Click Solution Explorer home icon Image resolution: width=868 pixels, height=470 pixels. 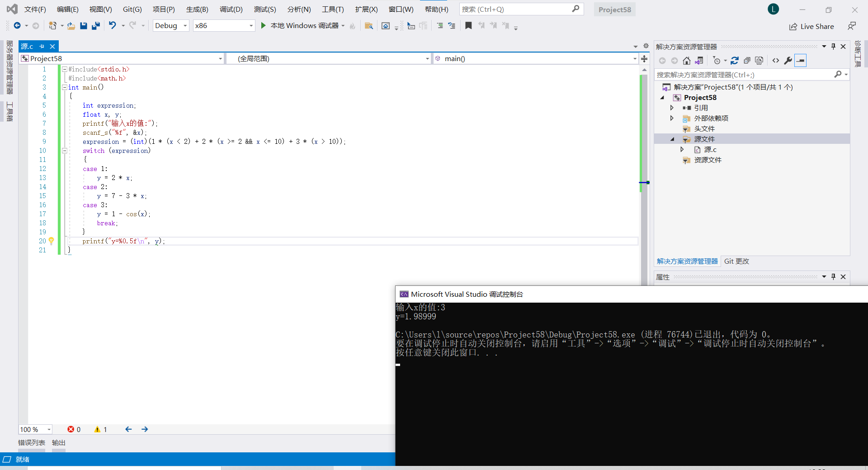687,61
